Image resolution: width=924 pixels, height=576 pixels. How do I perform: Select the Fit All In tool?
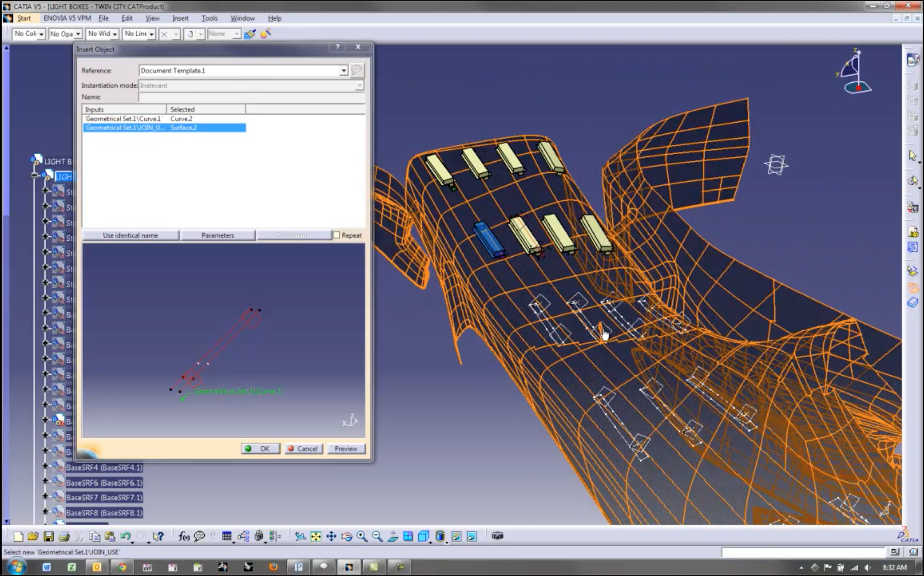pyautogui.click(x=315, y=537)
